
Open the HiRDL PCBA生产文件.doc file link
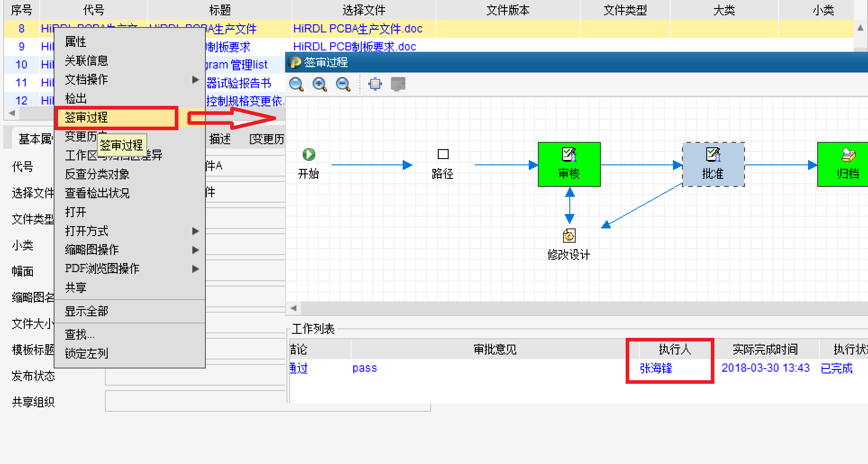point(358,29)
